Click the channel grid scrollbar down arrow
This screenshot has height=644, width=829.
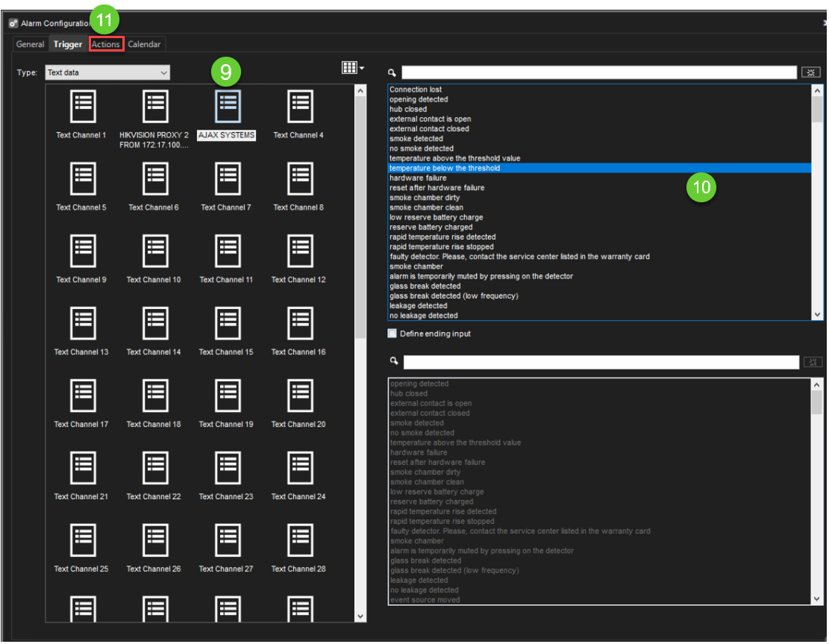[361, 616]
